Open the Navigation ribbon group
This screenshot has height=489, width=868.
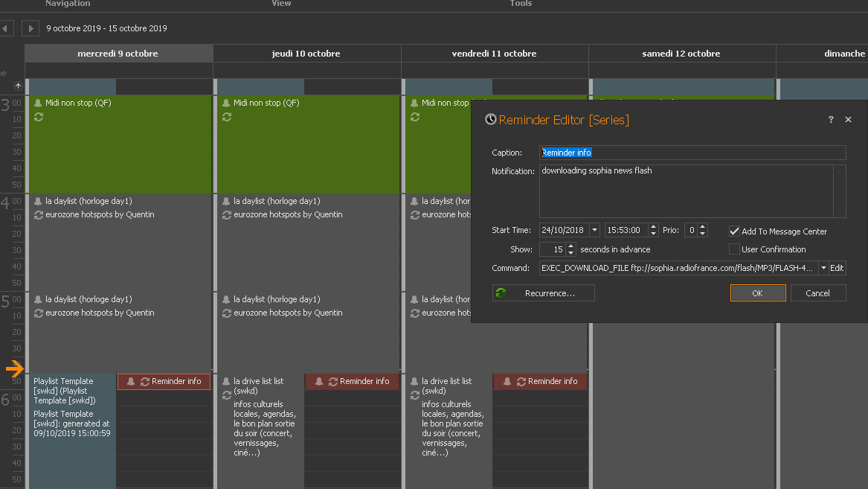pyautogui.click(x=68, y=4)
